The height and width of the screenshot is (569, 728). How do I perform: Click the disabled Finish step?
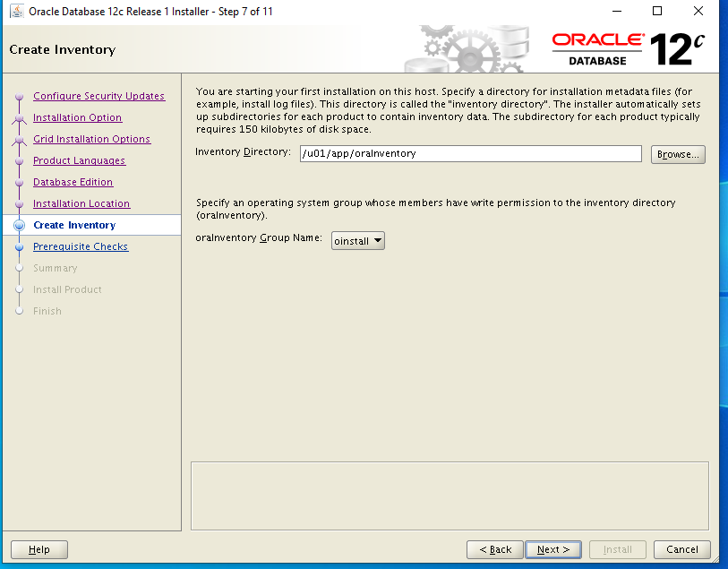(47, 311)
